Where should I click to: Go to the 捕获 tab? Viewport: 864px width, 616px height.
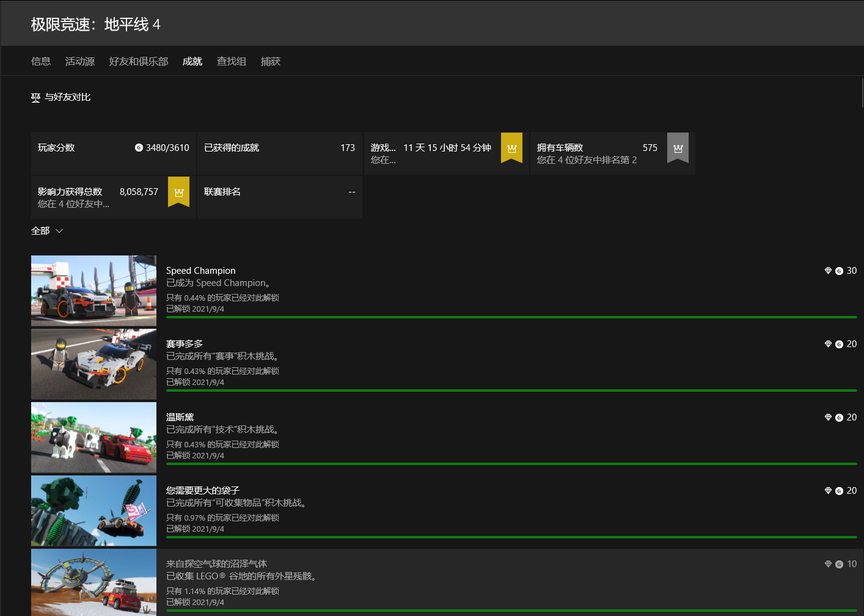coord(271,61)
